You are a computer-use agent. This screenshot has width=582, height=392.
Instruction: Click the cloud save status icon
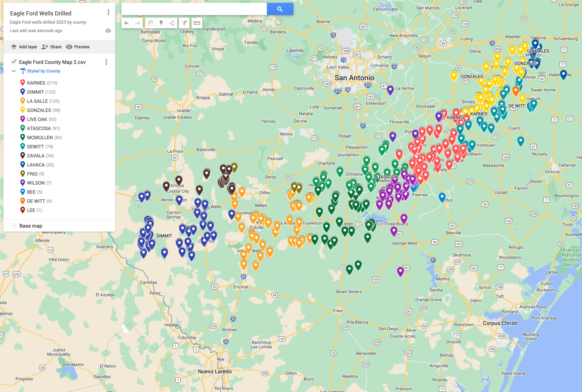(108, 30)
